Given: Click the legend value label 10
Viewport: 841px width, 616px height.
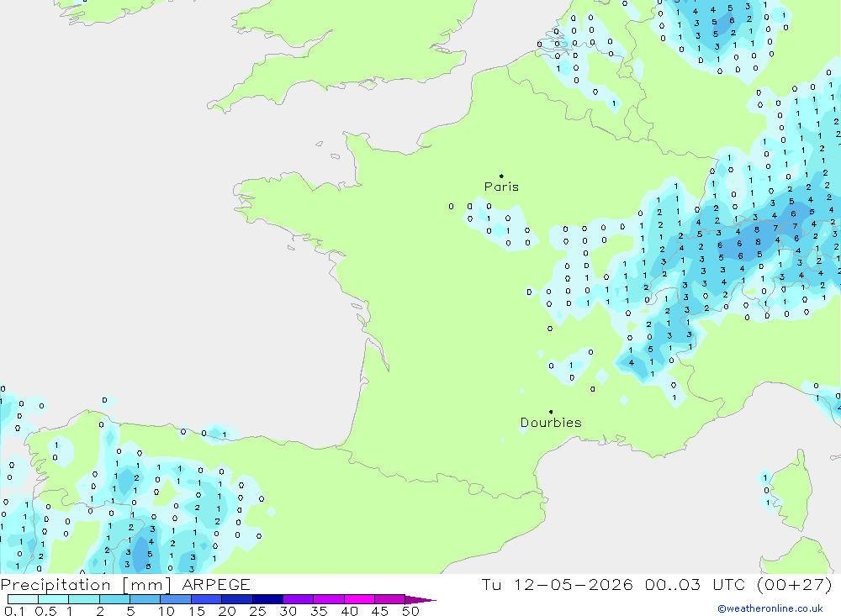Looking at the screenshot, I should pos(167,611).
